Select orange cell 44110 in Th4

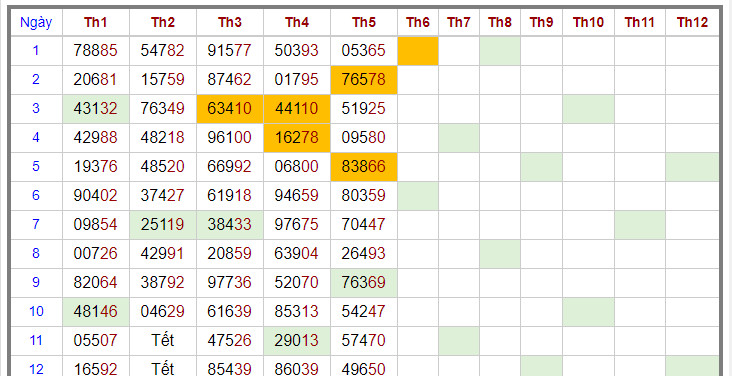tap(296, 109)
